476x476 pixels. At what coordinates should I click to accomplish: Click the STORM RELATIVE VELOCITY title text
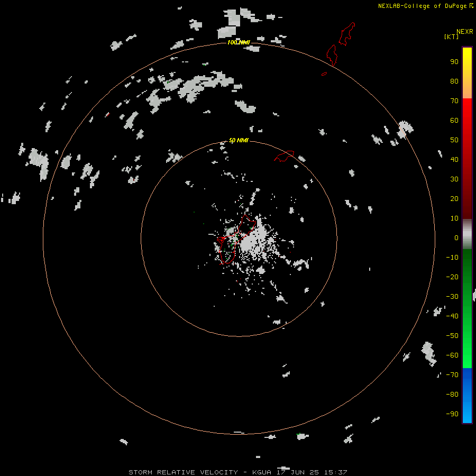tap(183, 472)
